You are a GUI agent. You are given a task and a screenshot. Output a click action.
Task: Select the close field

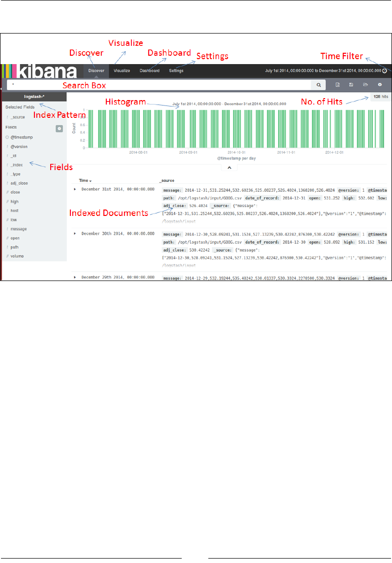click(15, 192)
